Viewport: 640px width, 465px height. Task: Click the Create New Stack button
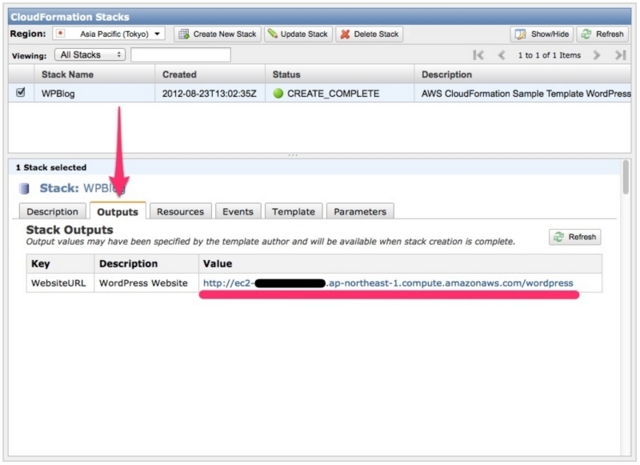click(x=218, y=34)
